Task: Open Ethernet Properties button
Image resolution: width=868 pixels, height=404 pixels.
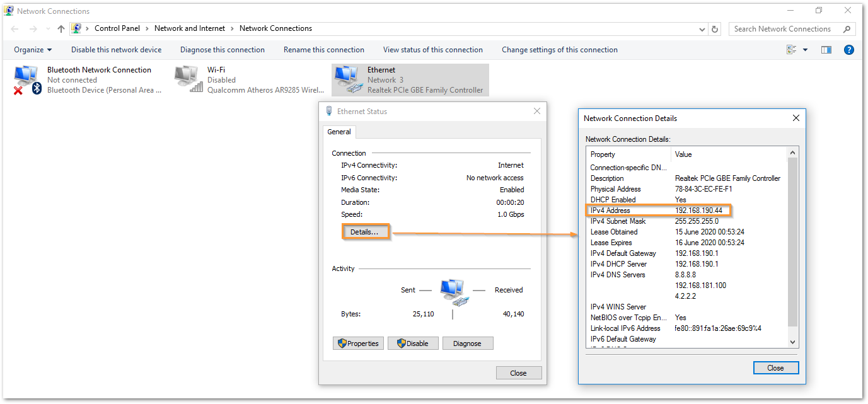Action: click(x=358, y=343)
